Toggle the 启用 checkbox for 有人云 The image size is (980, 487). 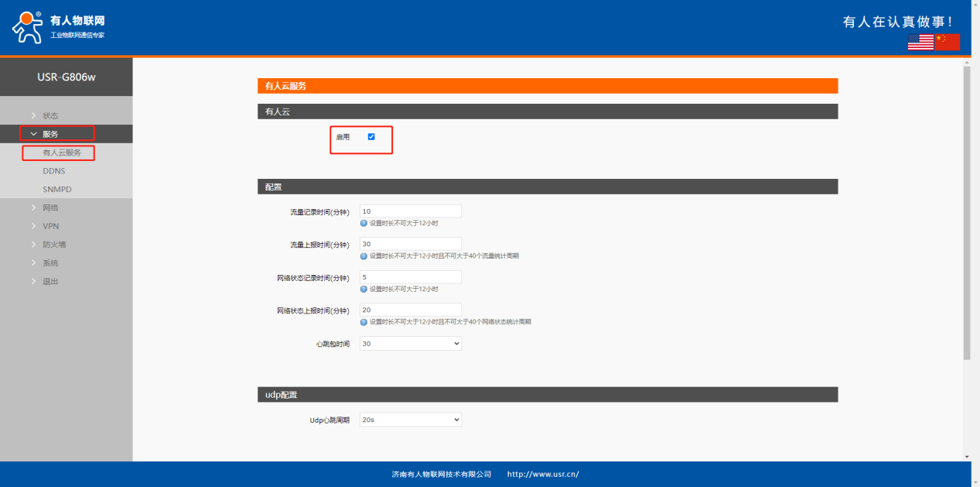[371, 137]
